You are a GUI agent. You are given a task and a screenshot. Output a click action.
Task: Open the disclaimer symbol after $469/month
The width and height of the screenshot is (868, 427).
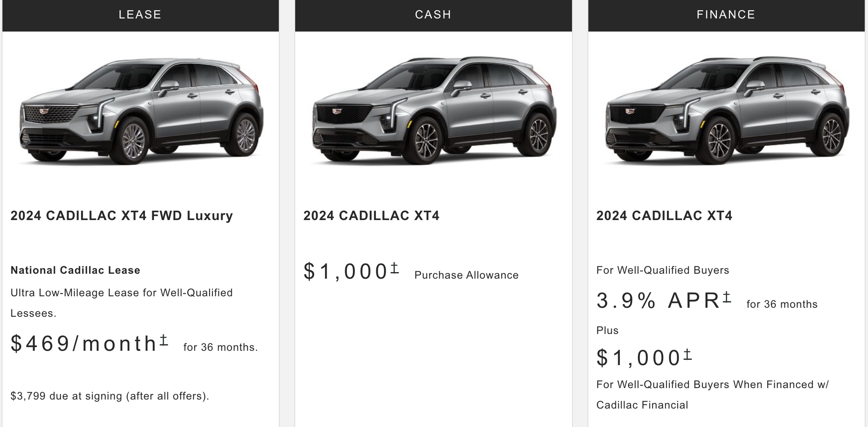coord(164,340)
